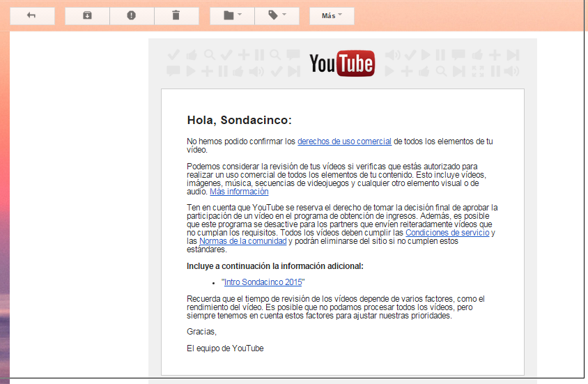
Task: Click the 'Gracias,' closing line
Action: point(201,332)
